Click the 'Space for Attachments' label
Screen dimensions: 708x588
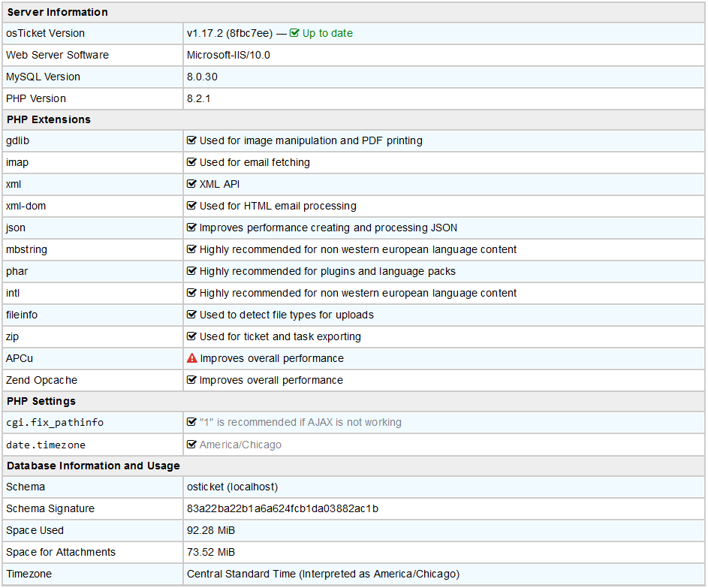[x=61, y=552]
